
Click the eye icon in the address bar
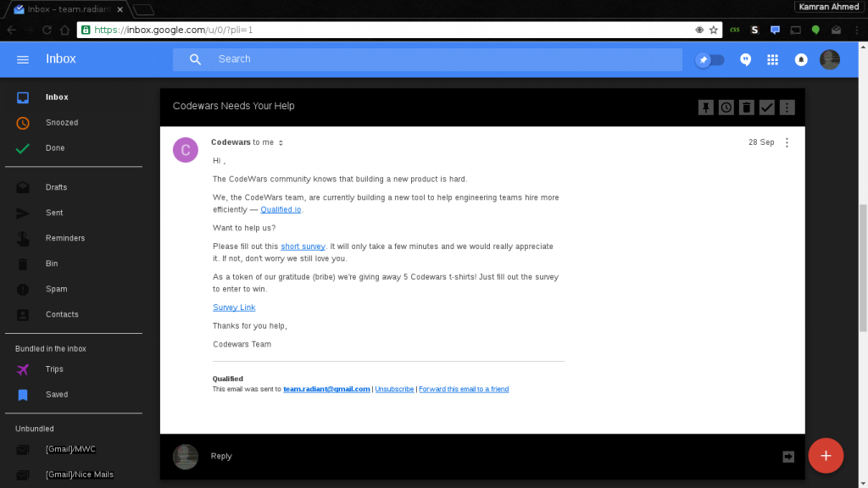click(699, 30)
